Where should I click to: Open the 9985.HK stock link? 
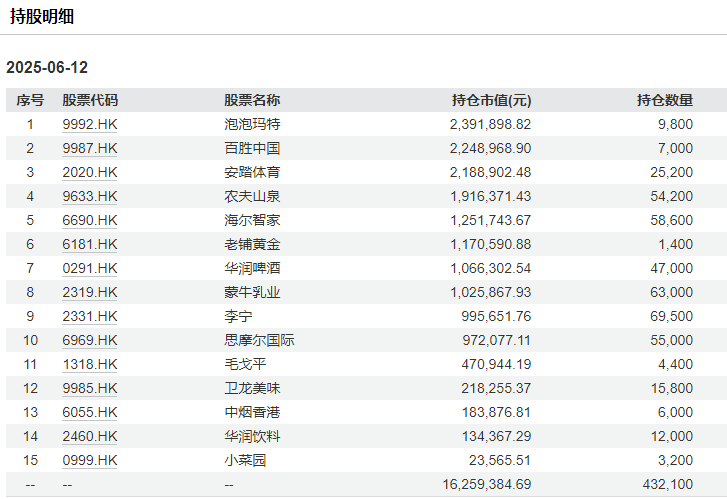89,388
